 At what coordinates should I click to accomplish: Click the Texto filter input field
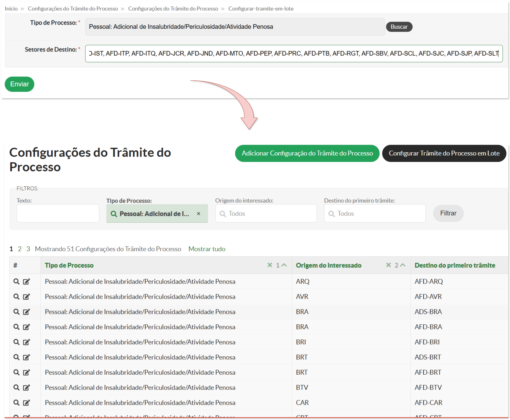[x=58, y=213]
